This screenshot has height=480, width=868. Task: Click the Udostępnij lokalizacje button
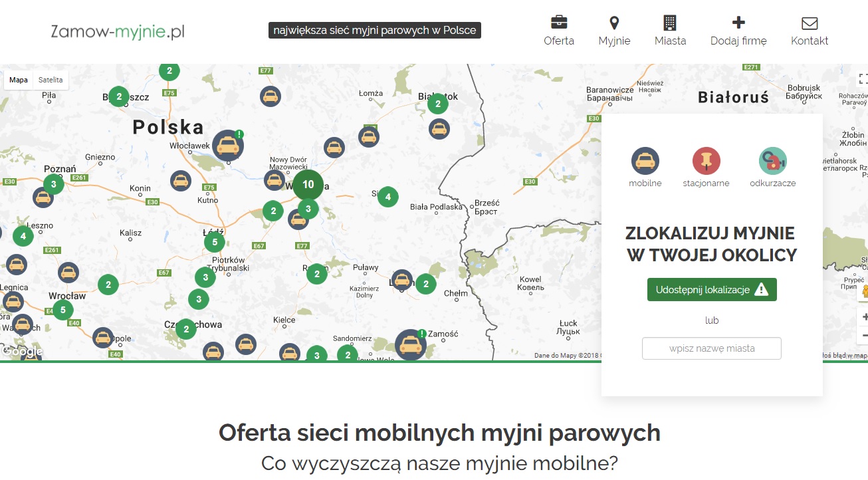(712, 290)
